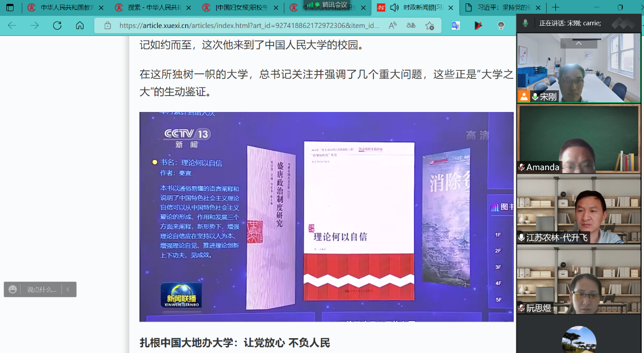Add page to favorites with star icon

pos(430,26)
